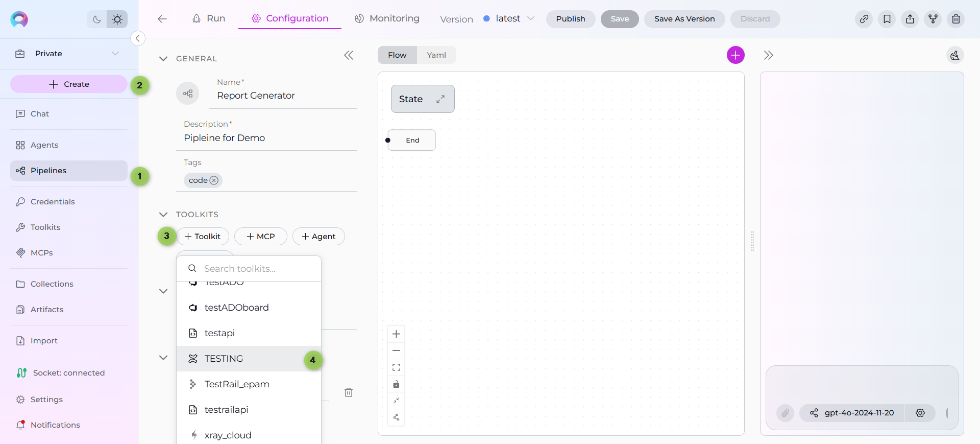Delete pipeline using top trash icon
This screenshot has width=980, height=444.
(x=955, y=19)
